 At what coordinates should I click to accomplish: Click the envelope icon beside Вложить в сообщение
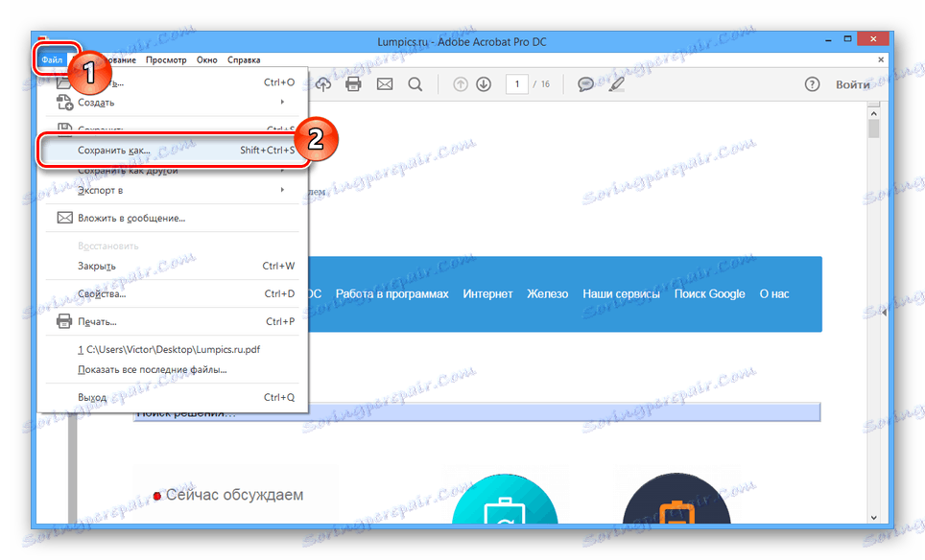(64, 217)
